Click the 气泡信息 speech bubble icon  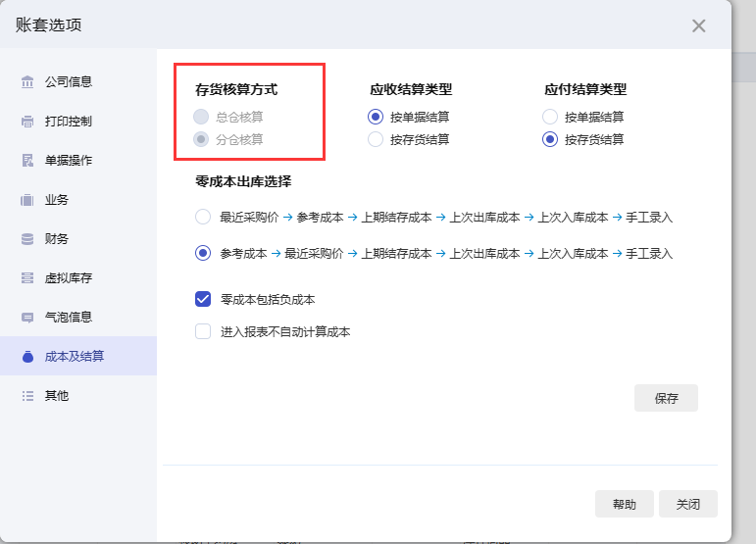(27, 318)
